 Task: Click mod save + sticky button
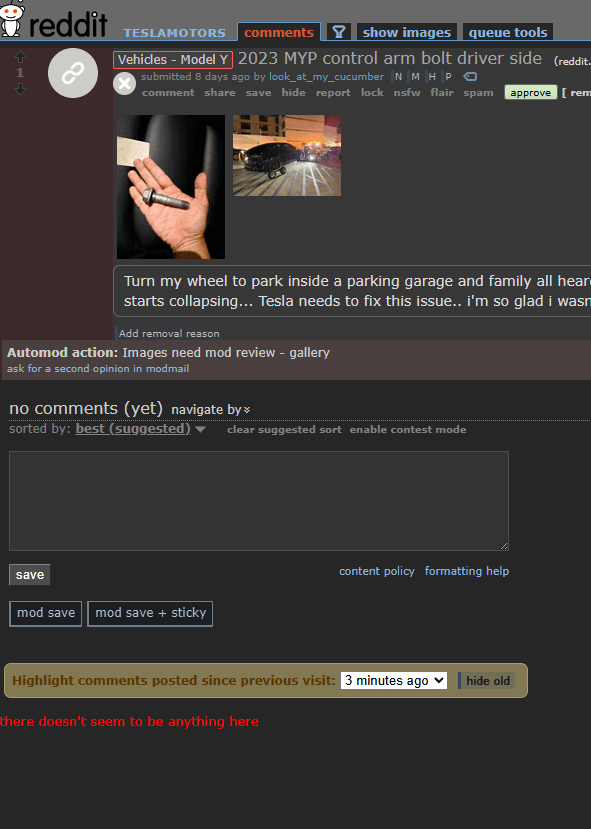[x=150, y=613]
